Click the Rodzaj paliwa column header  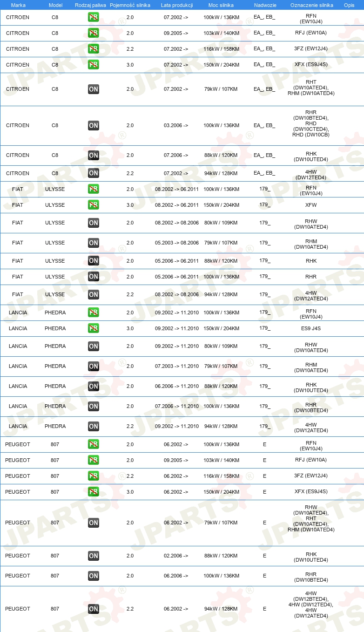point(90,5)
